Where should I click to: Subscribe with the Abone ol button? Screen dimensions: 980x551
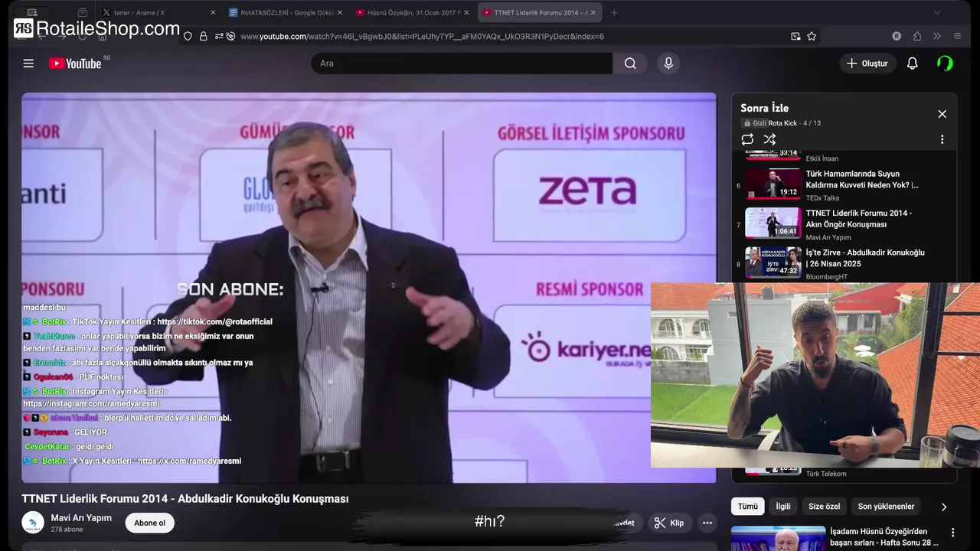coord(149,523)
